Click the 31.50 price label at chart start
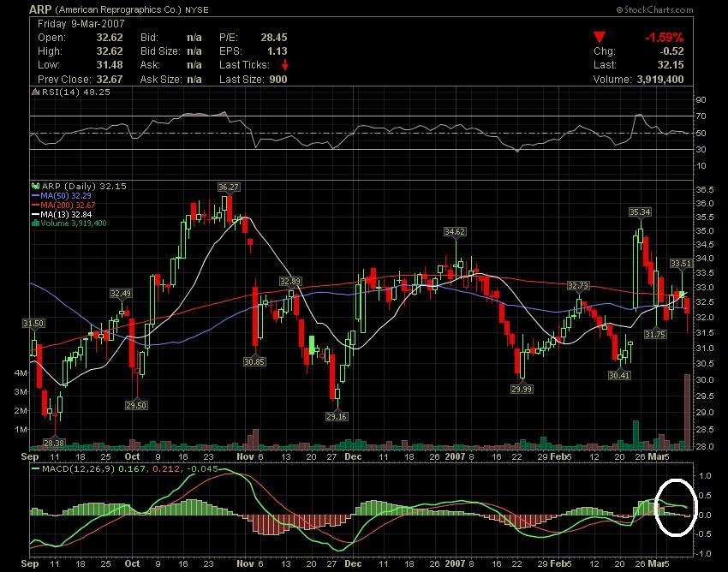 (33, 324)
